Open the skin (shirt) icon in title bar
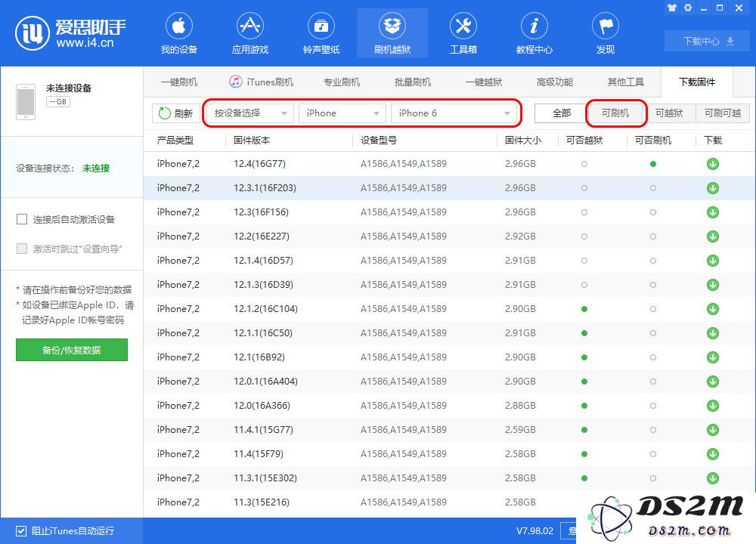The width and height of the screenshot is (756, 544). (672, 8)
